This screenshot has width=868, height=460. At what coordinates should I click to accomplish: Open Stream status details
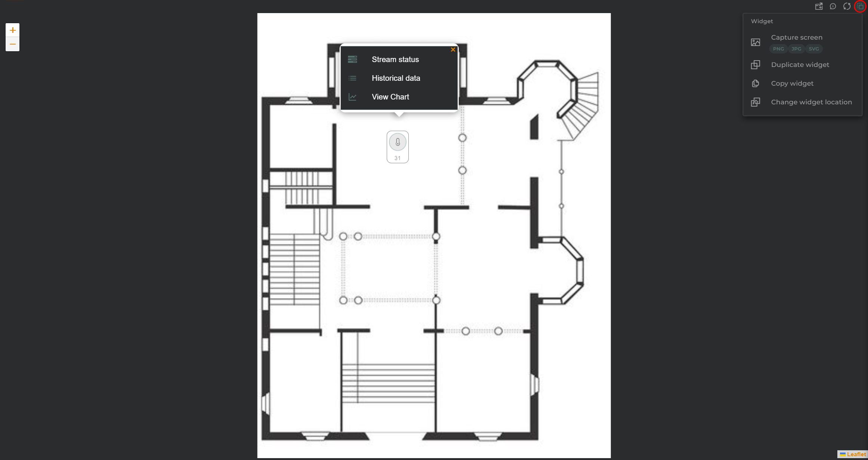click(x=395, y=59)
